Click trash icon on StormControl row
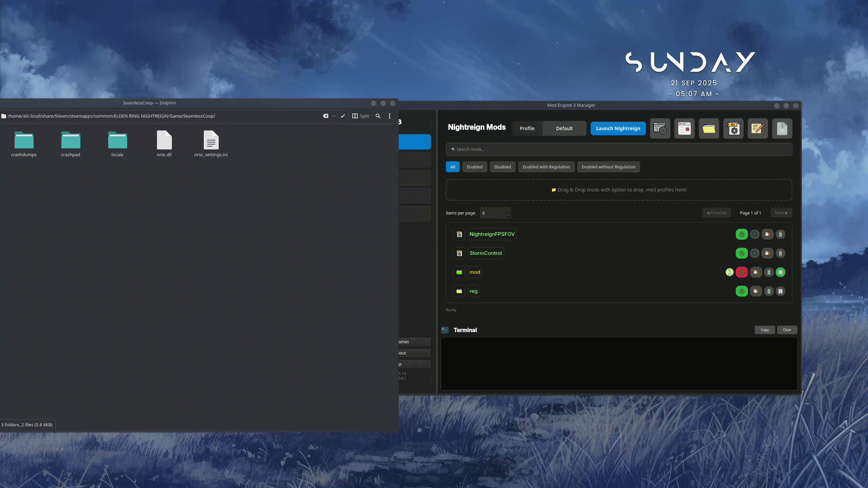Viewport: 868px width, 488px height. coord(780,253)
